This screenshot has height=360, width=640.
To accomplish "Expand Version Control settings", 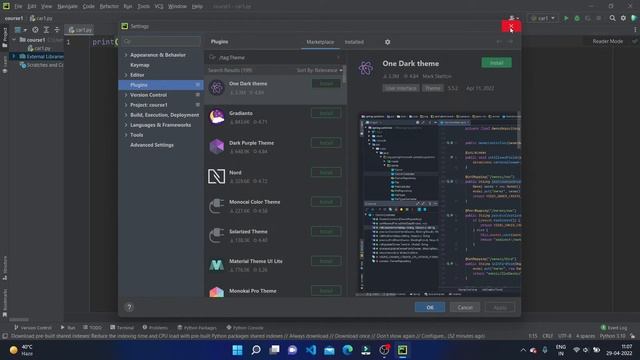I will click(x=126, y=95).
